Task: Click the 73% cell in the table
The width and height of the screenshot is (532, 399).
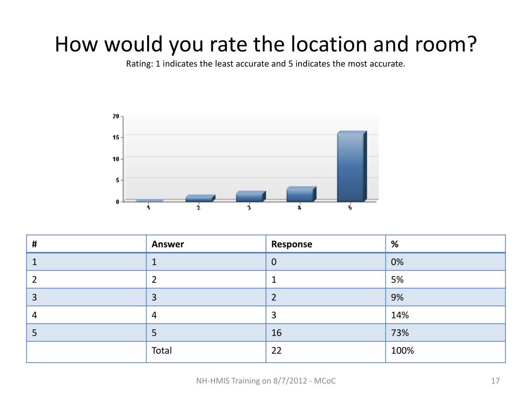Action: [x=445, y=332]
